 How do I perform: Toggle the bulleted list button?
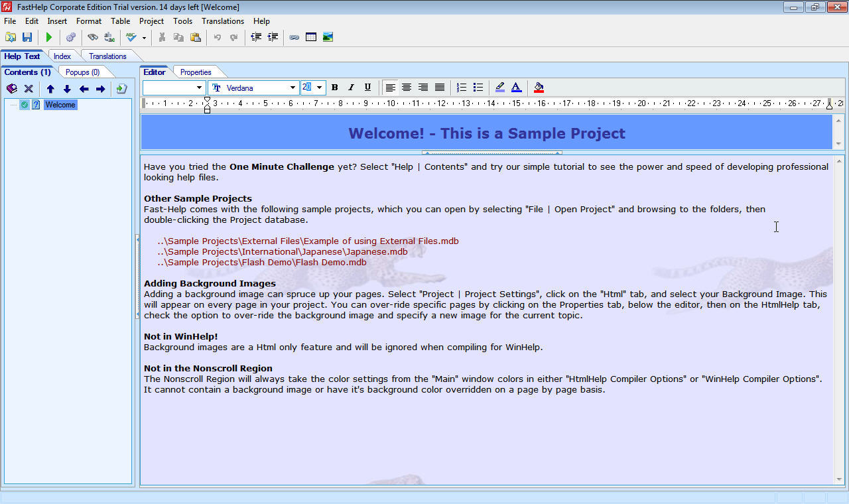[x=478, y=88]
